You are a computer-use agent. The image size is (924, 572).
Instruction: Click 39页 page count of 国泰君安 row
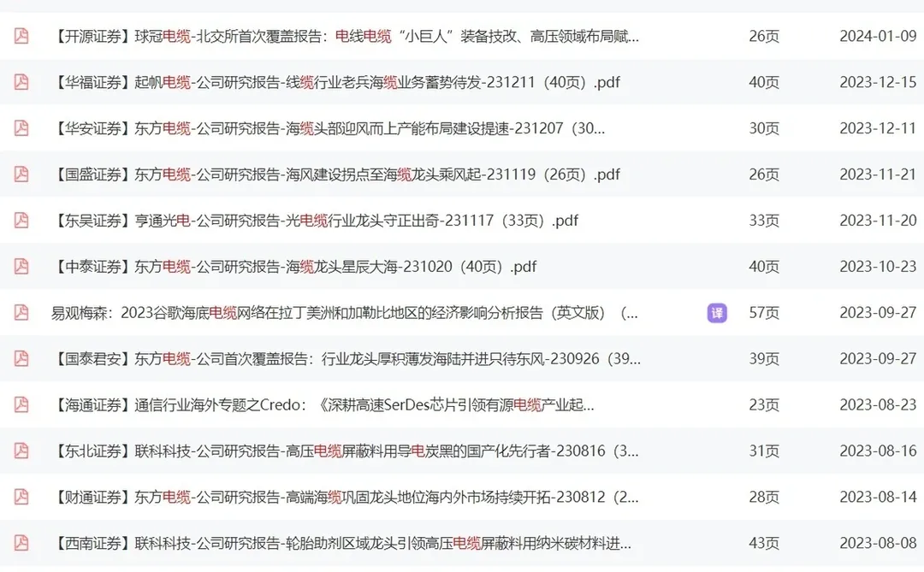[764, 359]
